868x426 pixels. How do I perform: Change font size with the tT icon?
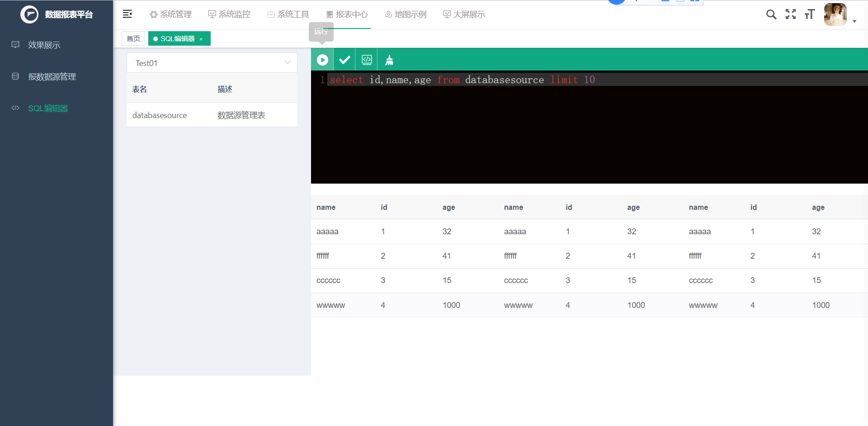(809, 14)
